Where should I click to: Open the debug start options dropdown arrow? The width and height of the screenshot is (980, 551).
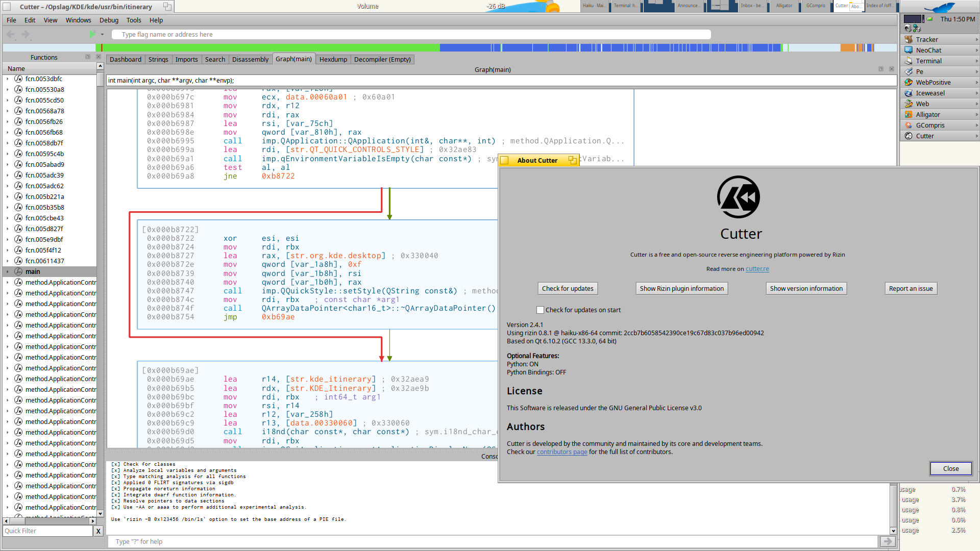pos(102,35)
